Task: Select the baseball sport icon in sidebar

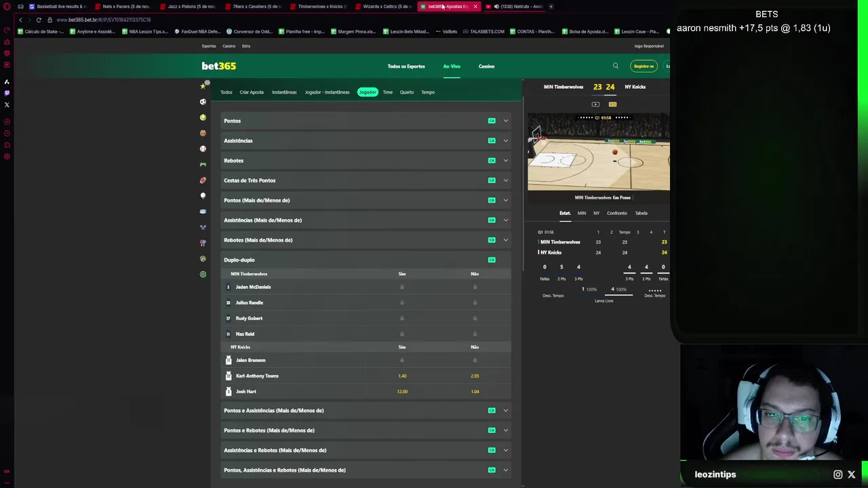Action: pyautogui.click(x=203, y=148)
